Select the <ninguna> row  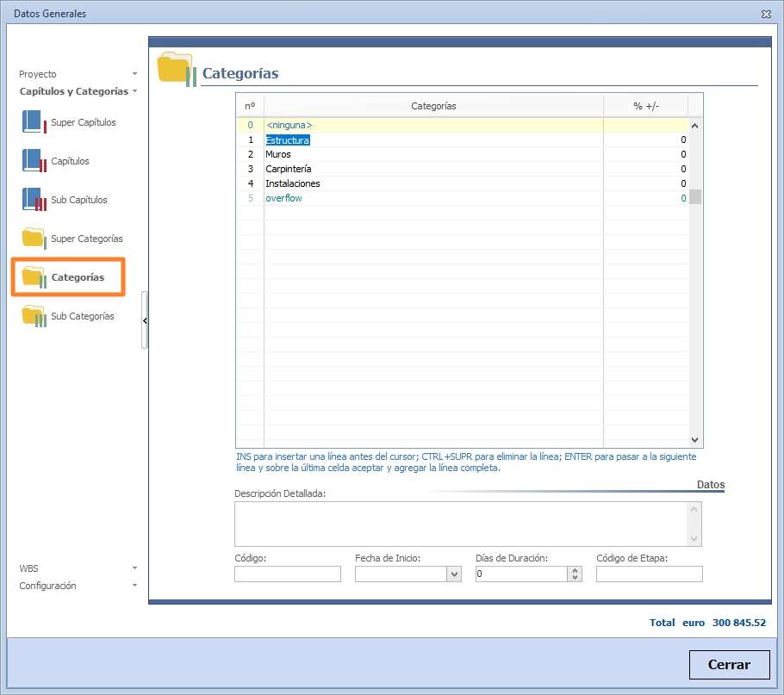(x=463, y=125)
